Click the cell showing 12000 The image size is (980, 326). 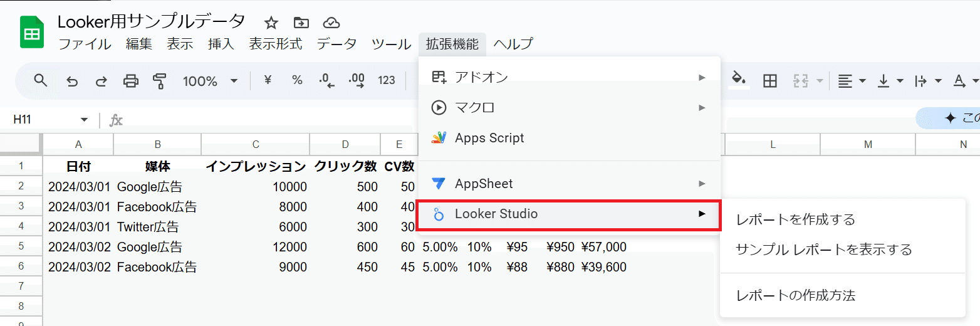[x=256, y=247]
